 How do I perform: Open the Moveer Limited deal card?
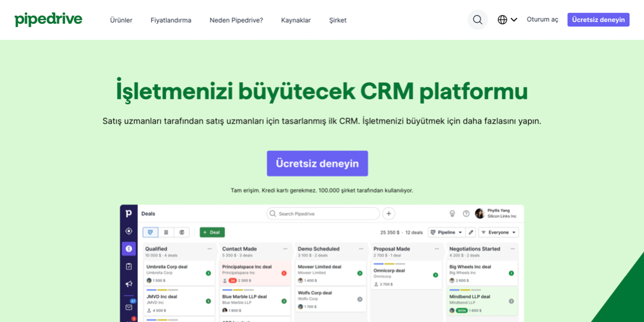(x=330, y=273)
